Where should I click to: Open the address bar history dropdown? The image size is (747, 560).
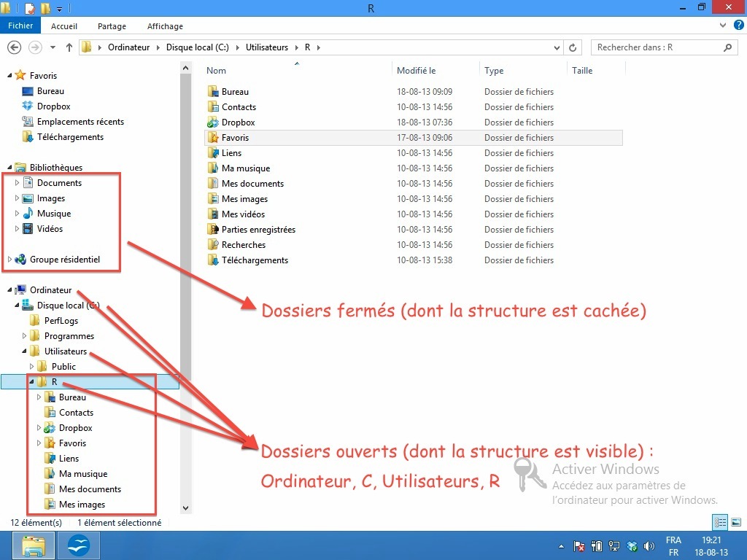[x=557, y=47]
